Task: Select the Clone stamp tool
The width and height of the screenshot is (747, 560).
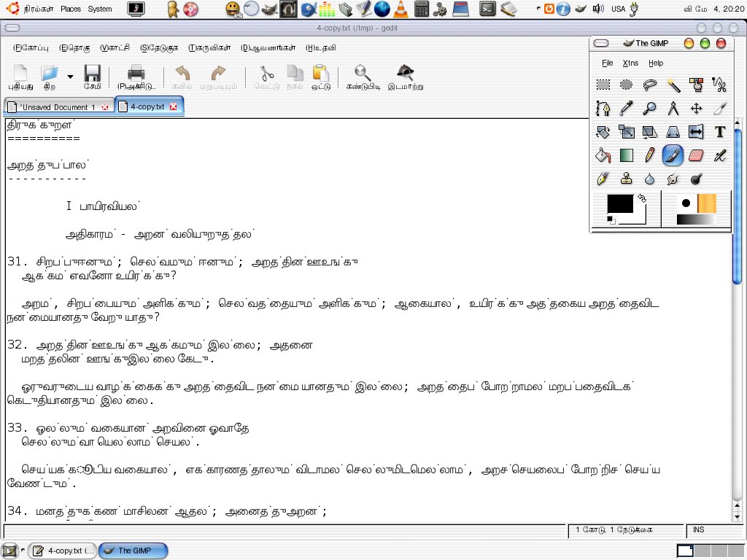Action: [627, 179]
